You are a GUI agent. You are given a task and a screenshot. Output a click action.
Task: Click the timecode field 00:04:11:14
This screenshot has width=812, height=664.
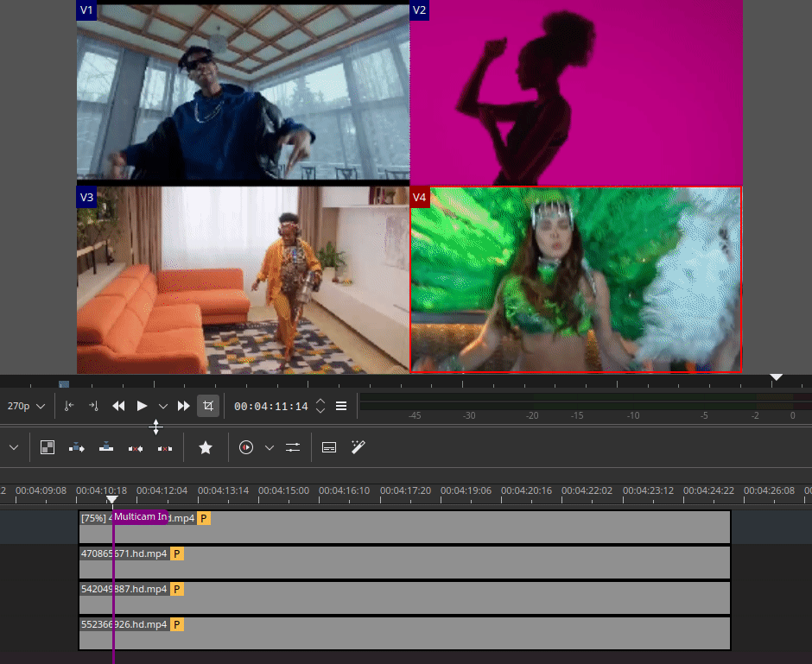271,407
